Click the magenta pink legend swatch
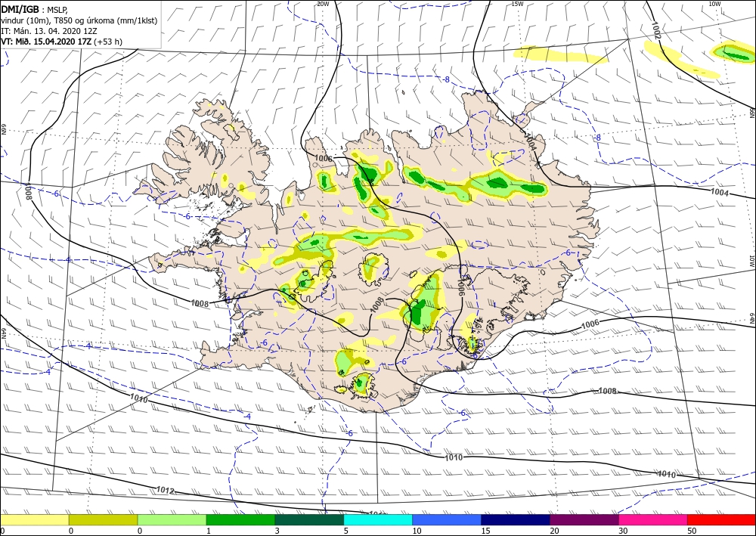756x536 pixels. click(x=653, y=519)
